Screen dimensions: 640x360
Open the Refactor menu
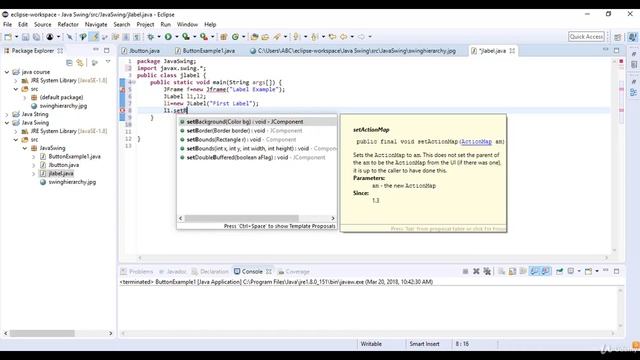(68, 24)
